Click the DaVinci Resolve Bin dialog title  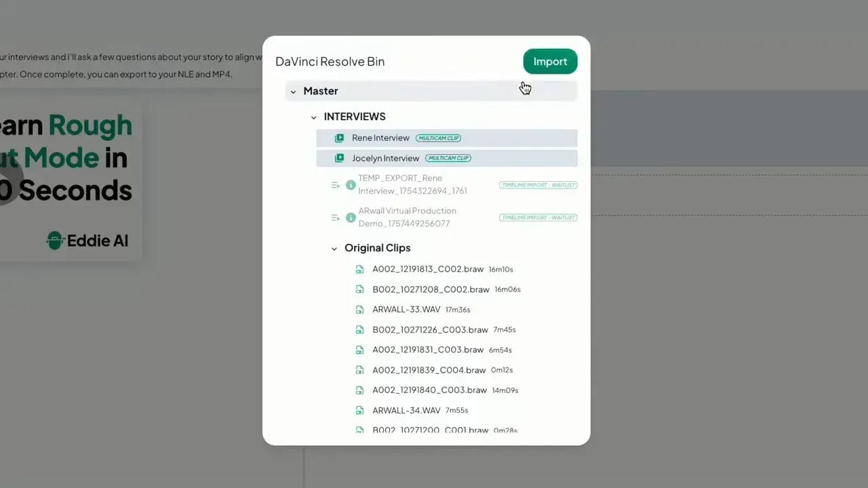point(330,62)
